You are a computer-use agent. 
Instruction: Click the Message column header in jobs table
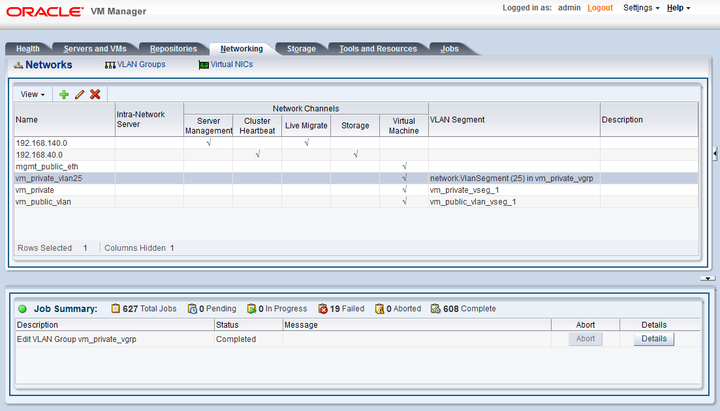(x=417, y=325)
